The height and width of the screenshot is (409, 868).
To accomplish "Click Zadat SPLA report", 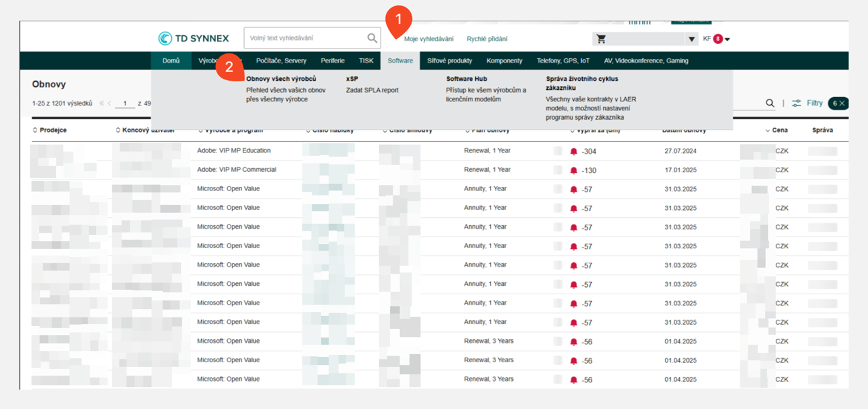I will tap(372, 90).
